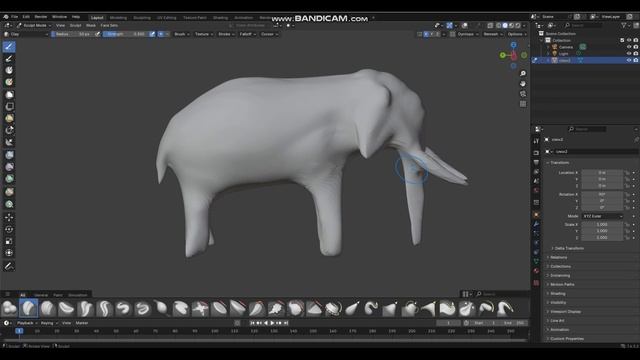Click the blue Z axis gizmo
640x360 pixels.
point(513,45)
